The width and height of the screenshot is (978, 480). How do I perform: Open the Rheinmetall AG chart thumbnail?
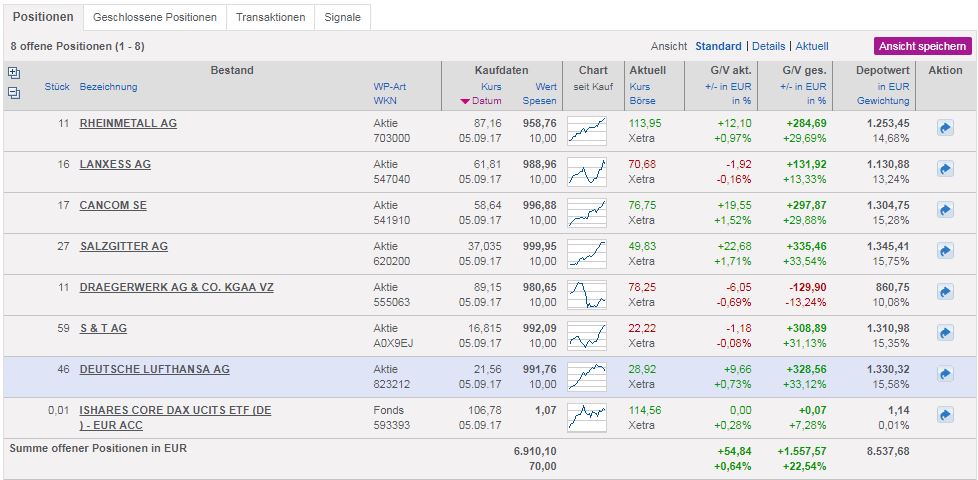pyautogui.click(x=587, y=130)
